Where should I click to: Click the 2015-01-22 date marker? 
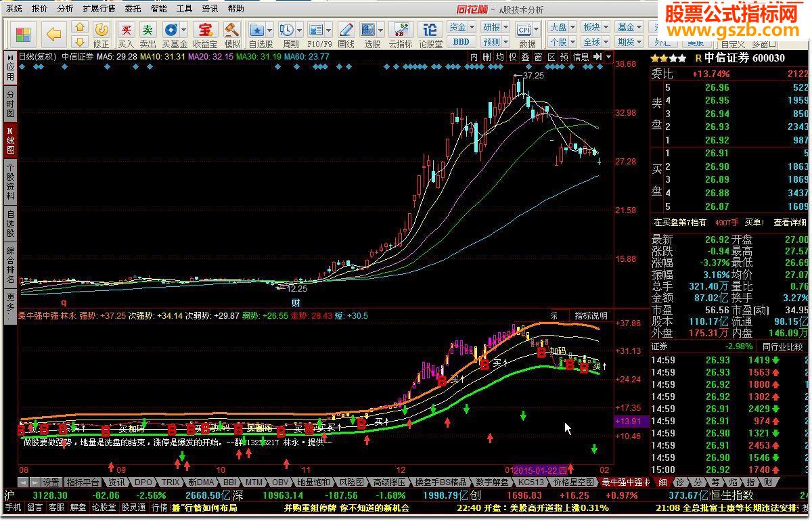pos(540,470)
